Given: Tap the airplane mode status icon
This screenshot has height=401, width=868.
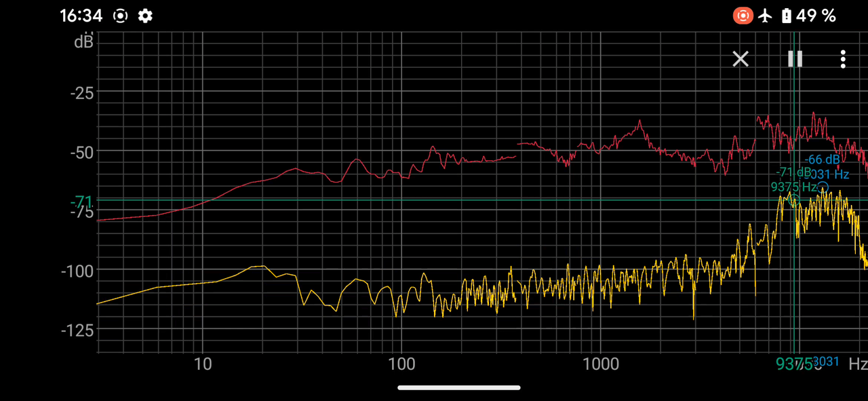Looking at the screenshot, I should coord(766,16).
